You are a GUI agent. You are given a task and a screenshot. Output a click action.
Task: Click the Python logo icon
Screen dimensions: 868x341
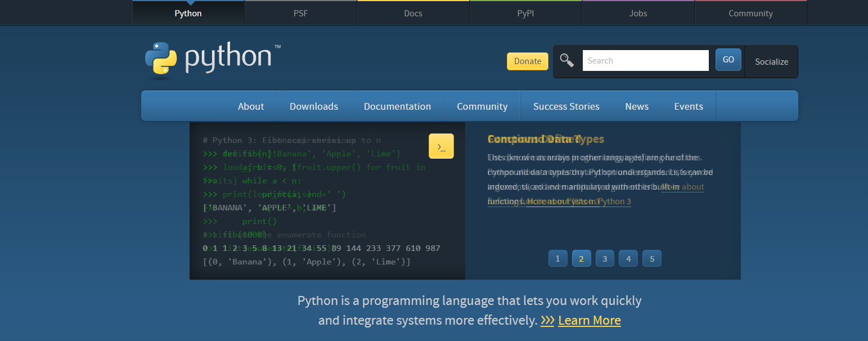coord(161,59)
